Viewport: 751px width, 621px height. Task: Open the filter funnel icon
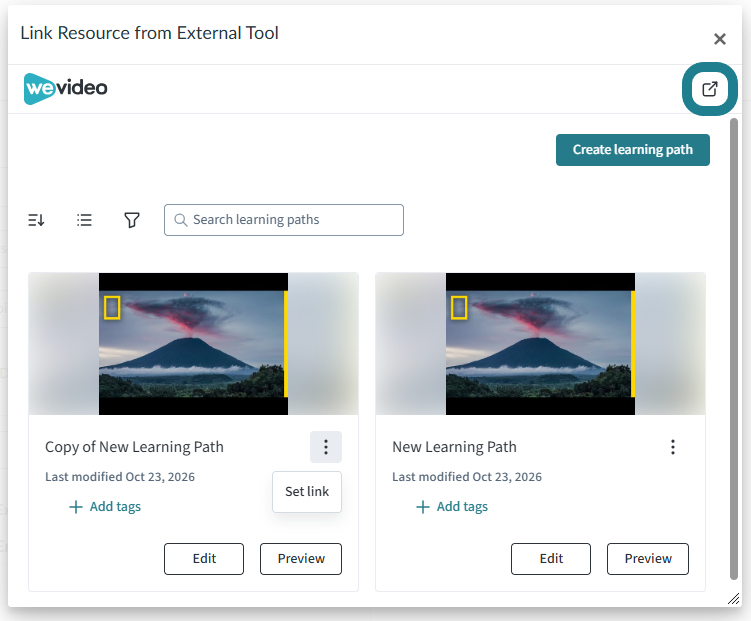[x=132, y=220]
